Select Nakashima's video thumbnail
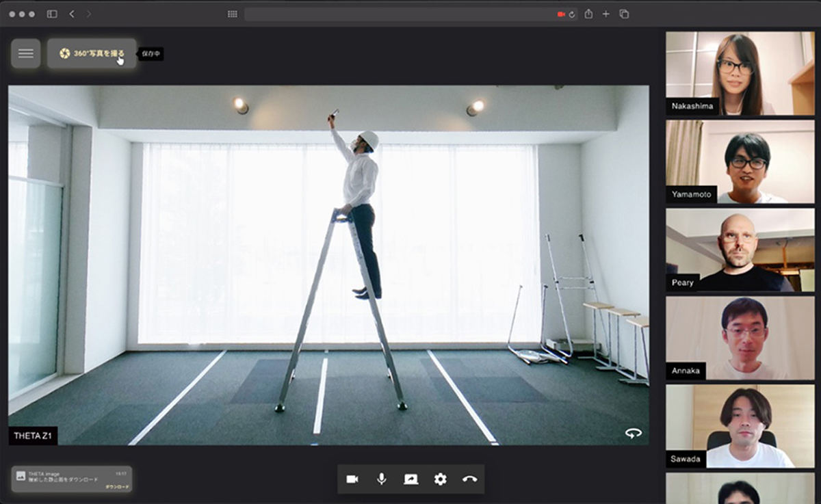 [x=740, y=73]
